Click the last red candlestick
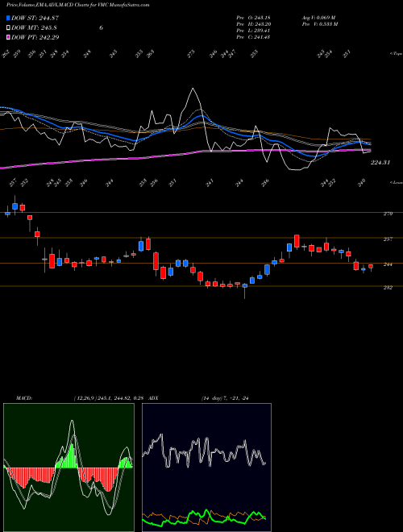Screen dimensions: 403x532 click(371, 267)
